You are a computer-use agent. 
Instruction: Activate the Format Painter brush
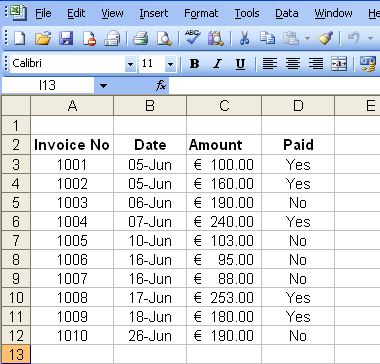coord(325,39)
